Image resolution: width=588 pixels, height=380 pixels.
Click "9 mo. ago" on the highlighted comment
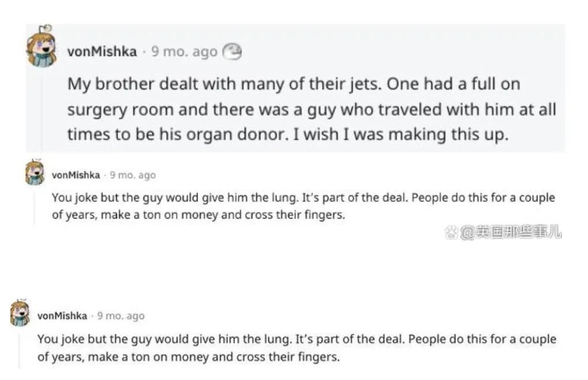(184, 52)
